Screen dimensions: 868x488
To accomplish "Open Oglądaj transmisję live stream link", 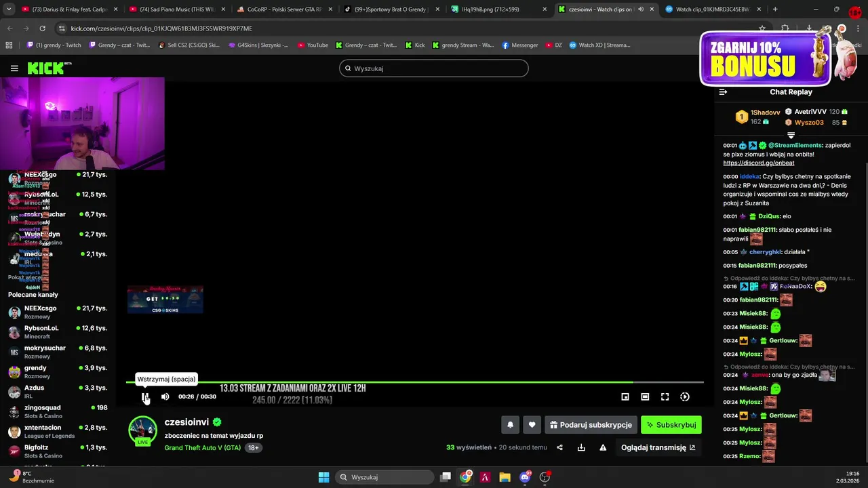I will [x=658, y=447].
